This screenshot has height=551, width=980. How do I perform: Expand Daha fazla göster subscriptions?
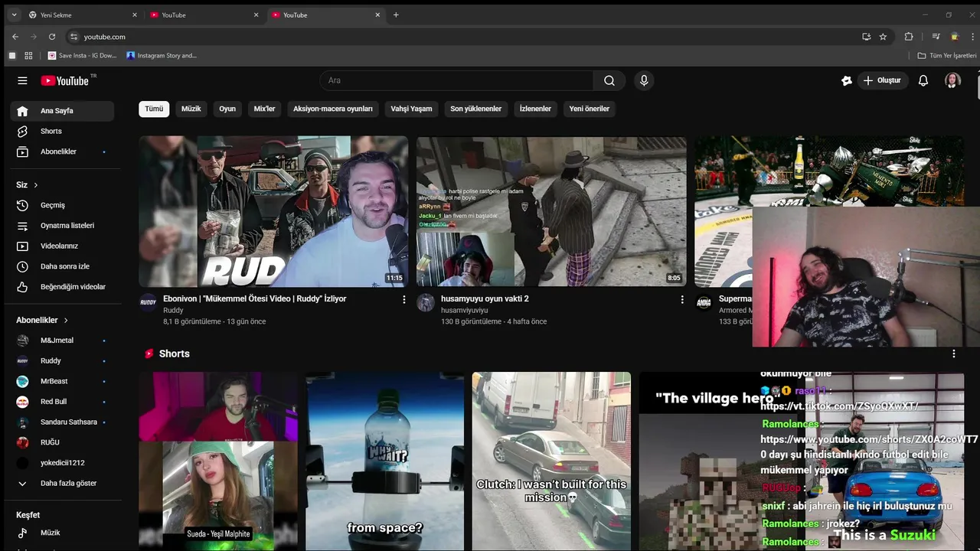[62, 484]
